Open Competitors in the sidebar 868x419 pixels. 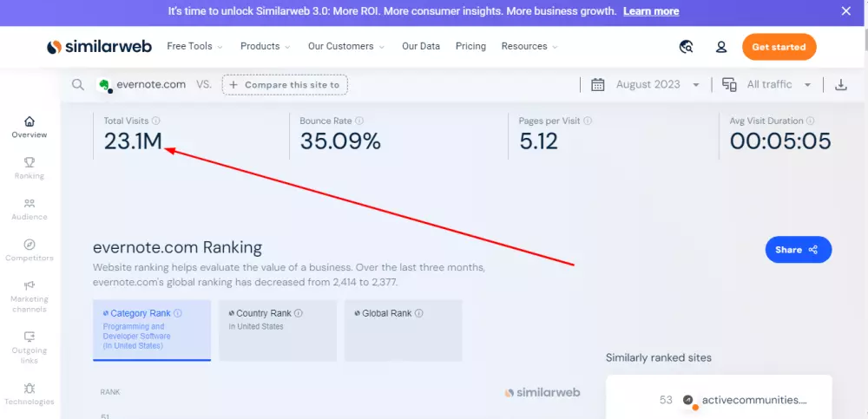[30, 250]
